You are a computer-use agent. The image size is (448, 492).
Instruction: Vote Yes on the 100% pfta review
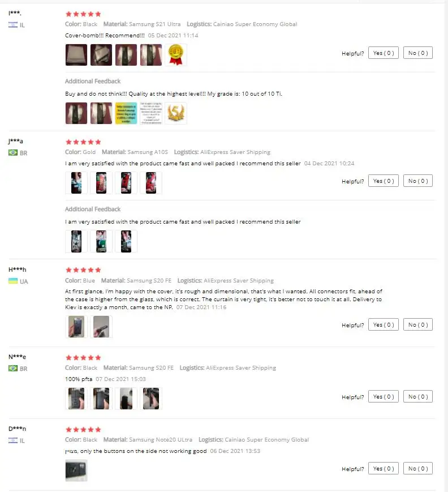(384, 396)
